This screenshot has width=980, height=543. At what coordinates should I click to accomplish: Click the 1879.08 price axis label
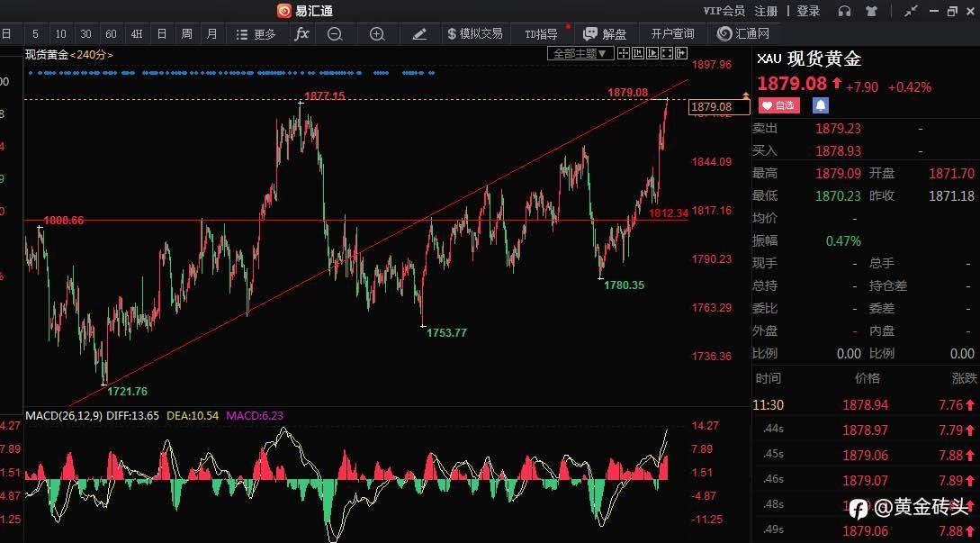point(719,107)
